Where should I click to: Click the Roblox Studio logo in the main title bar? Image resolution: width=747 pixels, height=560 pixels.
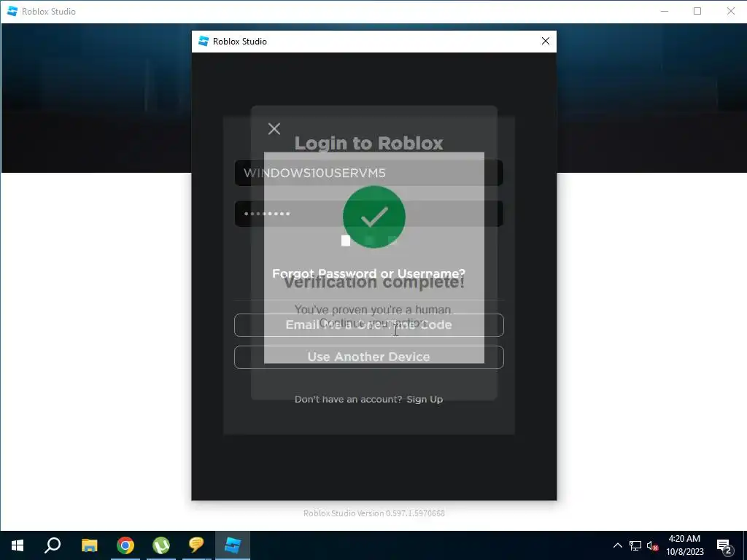[x=12, y=11]
